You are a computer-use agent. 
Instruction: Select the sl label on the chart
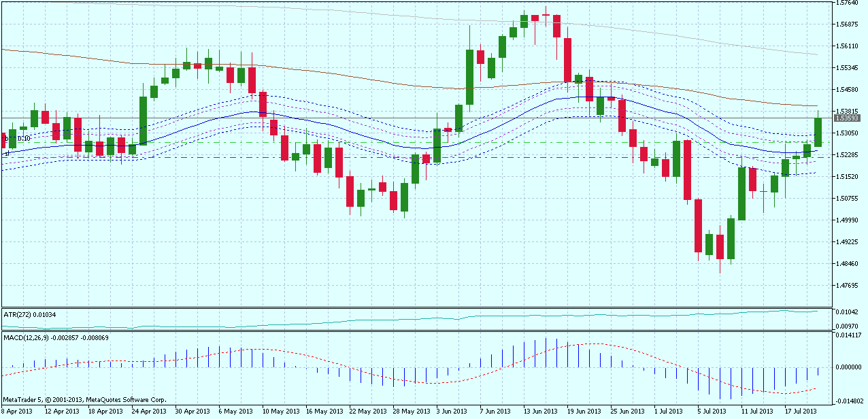click(x=7, y=153)
